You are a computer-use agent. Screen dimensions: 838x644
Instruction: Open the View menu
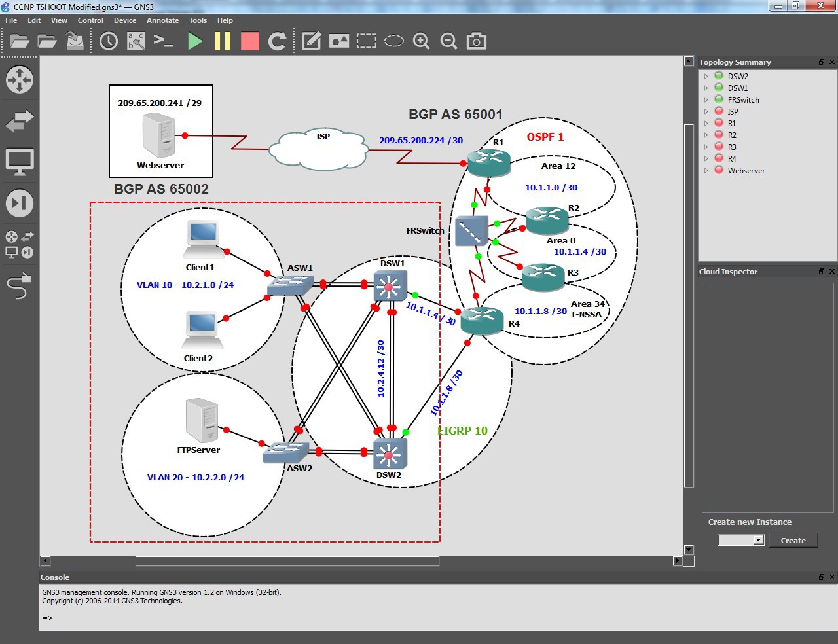[x=59, y=20]
